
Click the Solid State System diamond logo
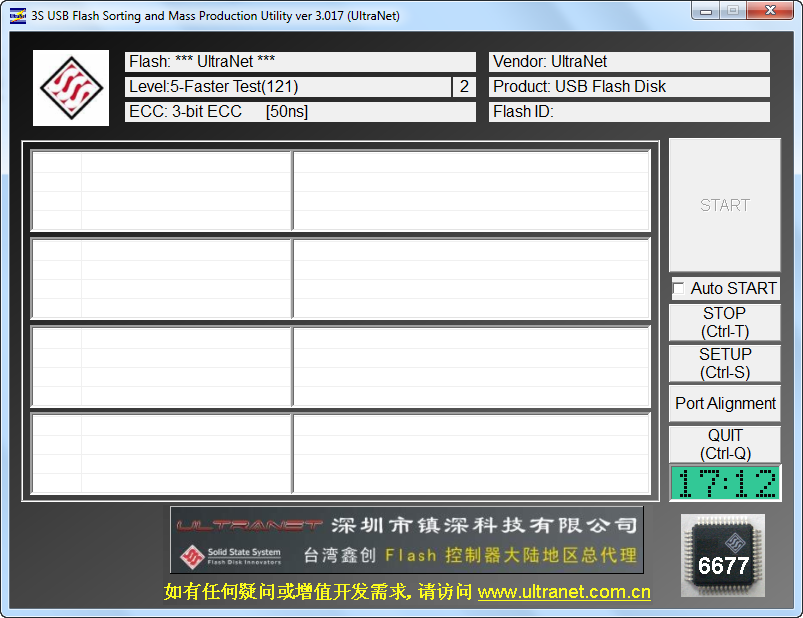(x=71, y=88)
